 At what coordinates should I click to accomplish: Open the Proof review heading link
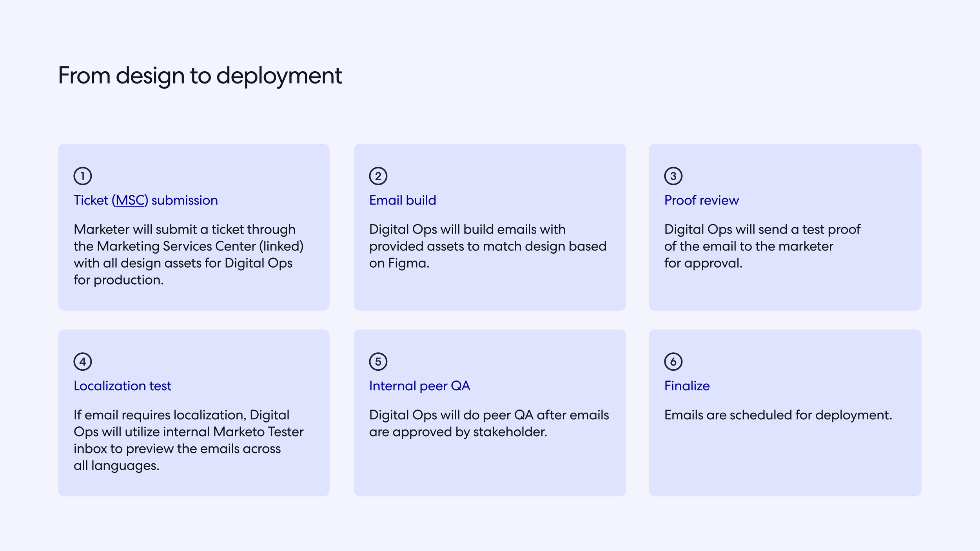[701, 200]
